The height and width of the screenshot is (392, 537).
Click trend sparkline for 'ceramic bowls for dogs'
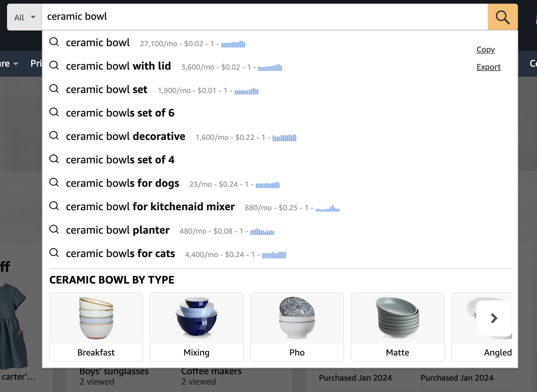click(x=268, y=185)
